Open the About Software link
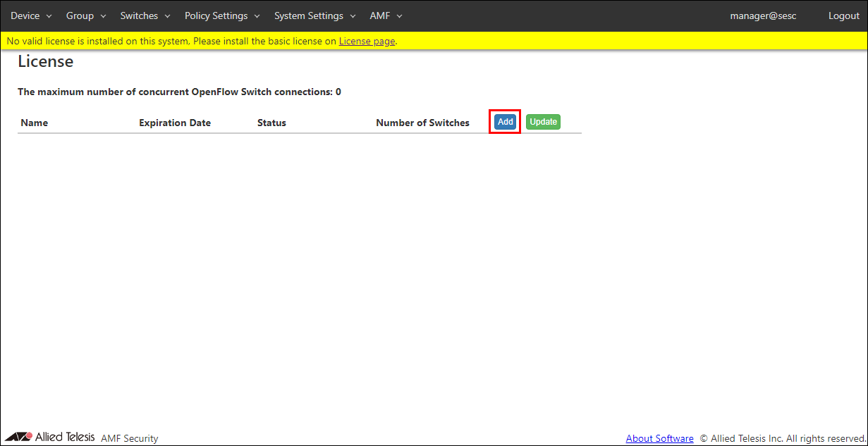868x446 pixels. pos(659,438)
